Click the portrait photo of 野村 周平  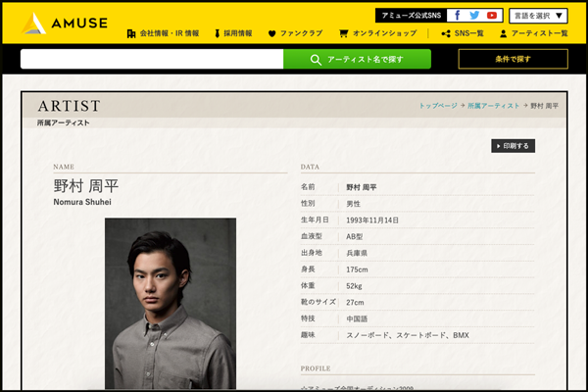[171, 302]
